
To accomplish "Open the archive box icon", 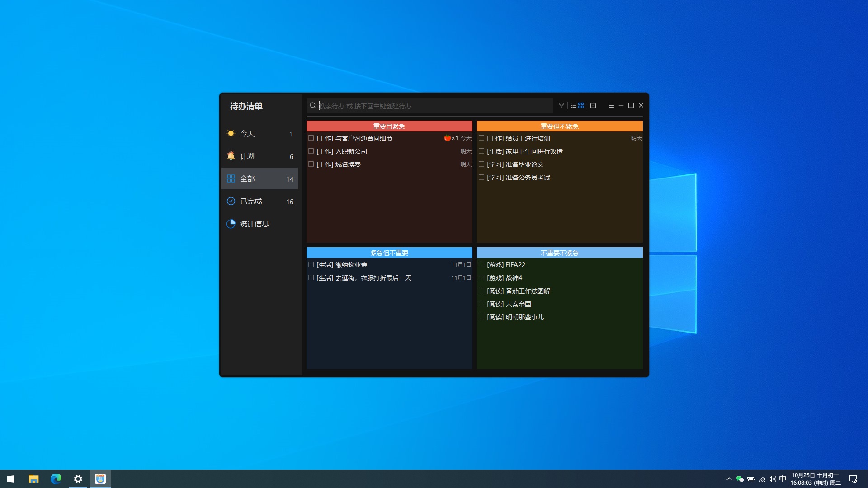I will (593, 105).
